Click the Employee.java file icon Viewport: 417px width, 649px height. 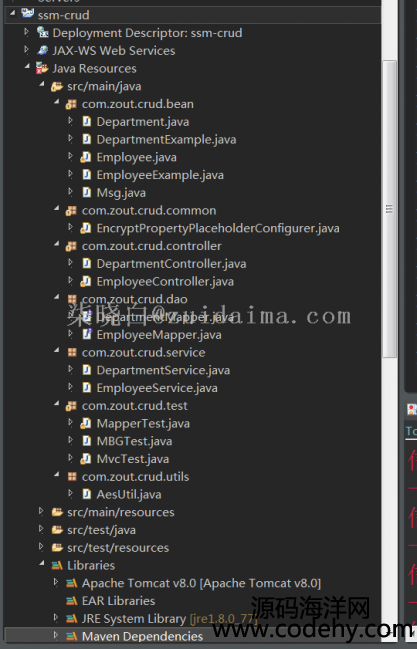86,157
